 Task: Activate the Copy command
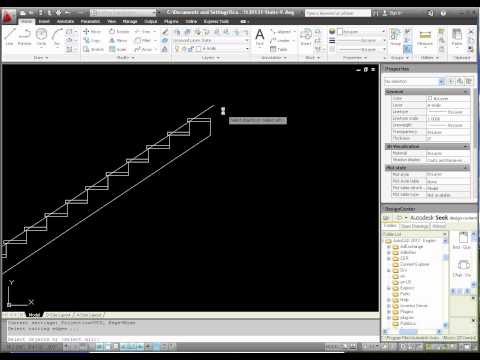pos(92,40)
